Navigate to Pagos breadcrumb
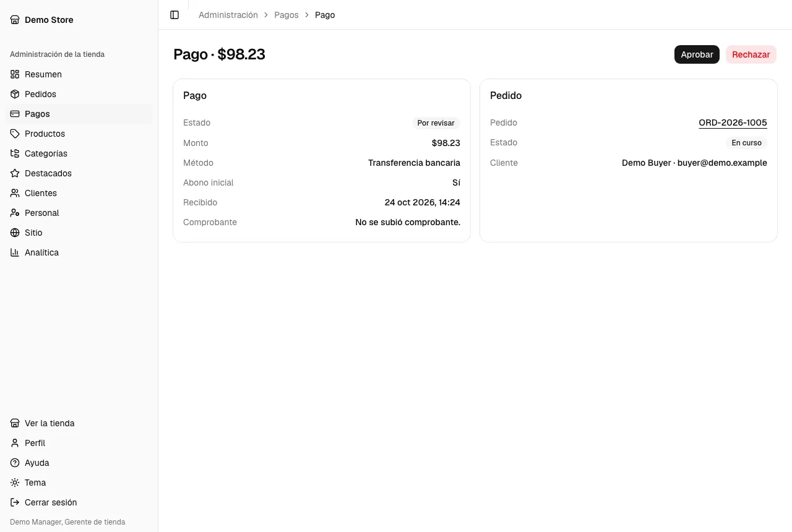792x532 pixels. pyautogui.click(x=286, y=15)
